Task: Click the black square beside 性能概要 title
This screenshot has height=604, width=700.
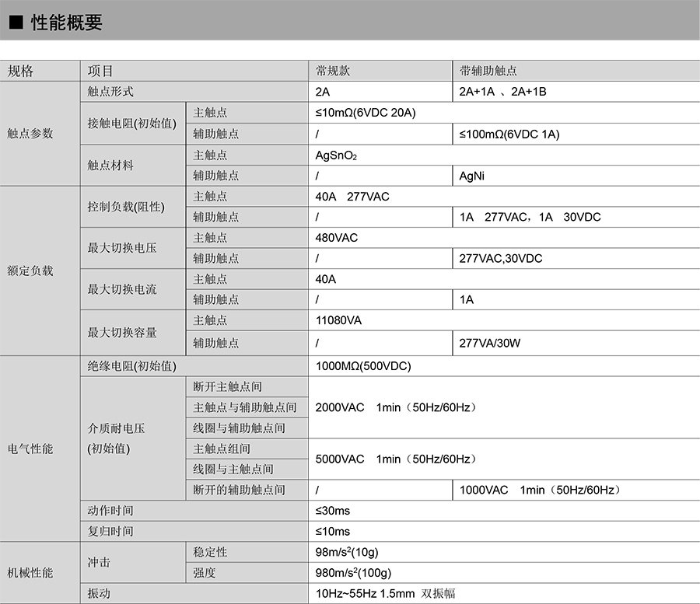Action: (x=15, y=23)
